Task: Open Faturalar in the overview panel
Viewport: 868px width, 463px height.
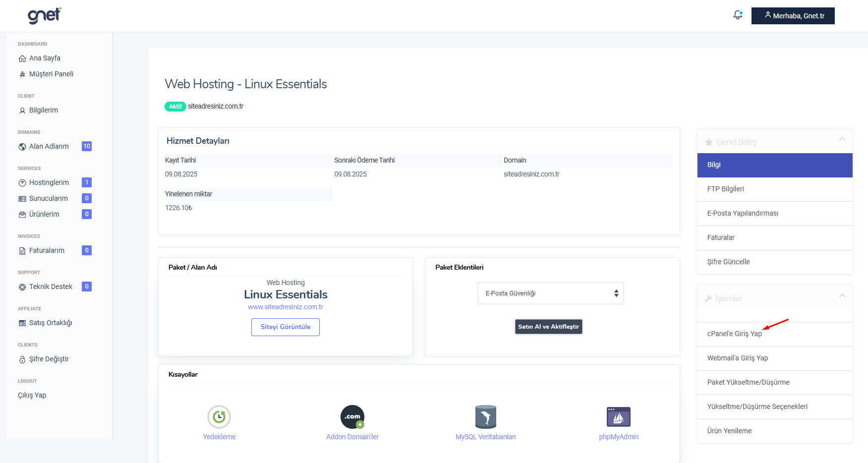Action: coord(775,238)
